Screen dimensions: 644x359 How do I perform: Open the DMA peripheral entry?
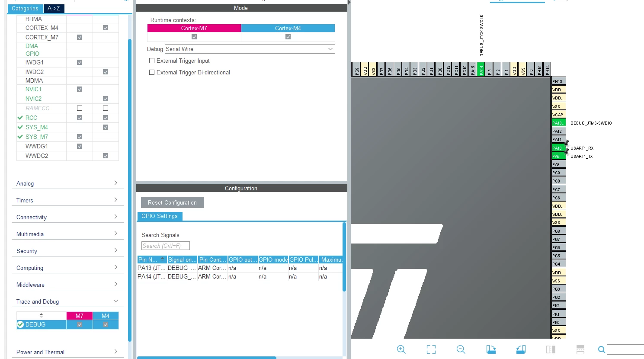click(x=32, y=46)
